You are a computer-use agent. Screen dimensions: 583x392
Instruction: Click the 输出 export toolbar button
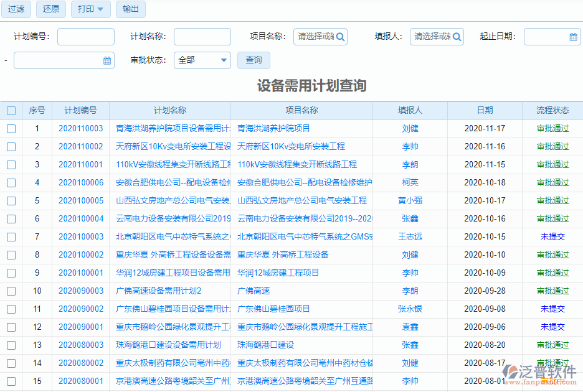[130, 9]
